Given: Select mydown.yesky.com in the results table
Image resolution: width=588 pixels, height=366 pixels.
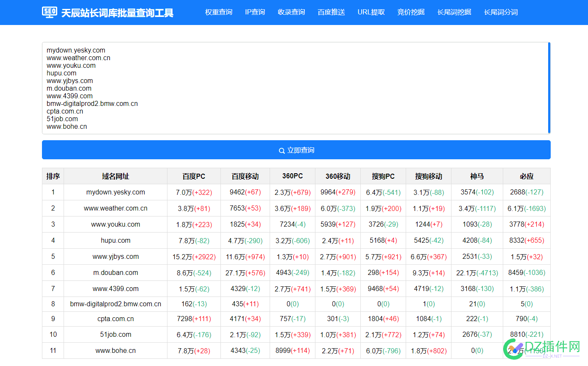Looking at the screenshot, I should (x=116, y=192).
